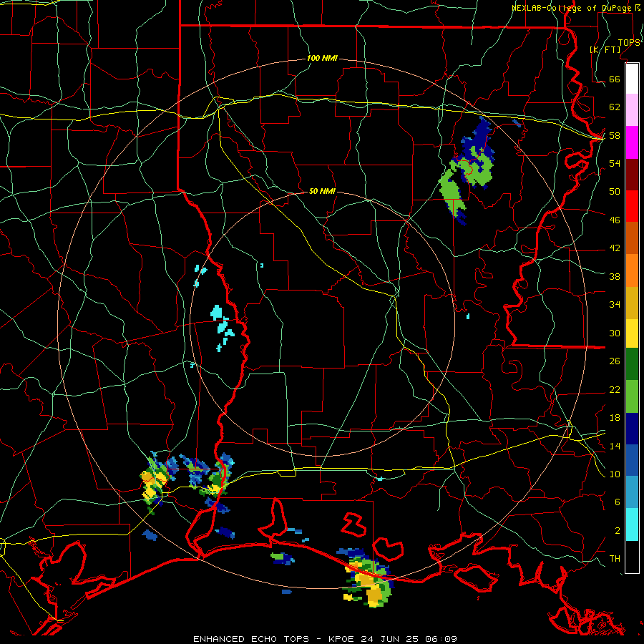The image size is (644, 644).
Task: Click the legend value 14
Action: [x=615, y=446]
